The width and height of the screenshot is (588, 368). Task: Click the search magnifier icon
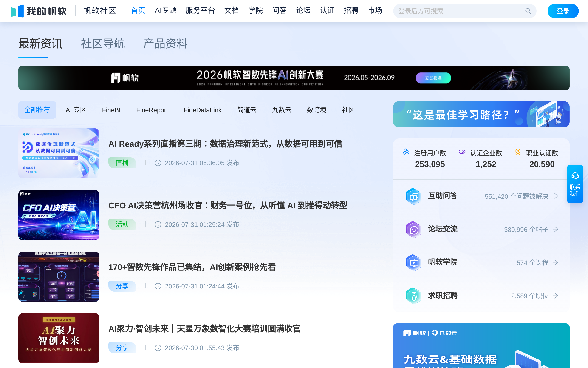tap(528, 11)
